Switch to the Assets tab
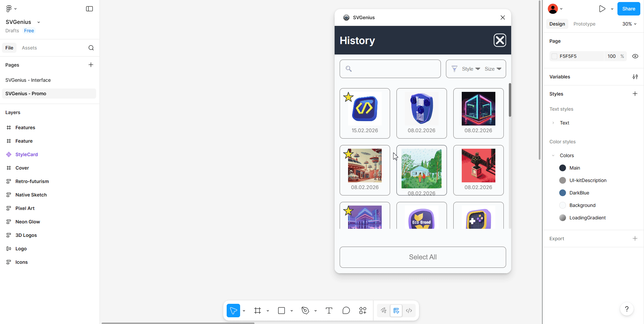Screen dimensions: 644x324 pyautogui.click(x=29, y=48)
